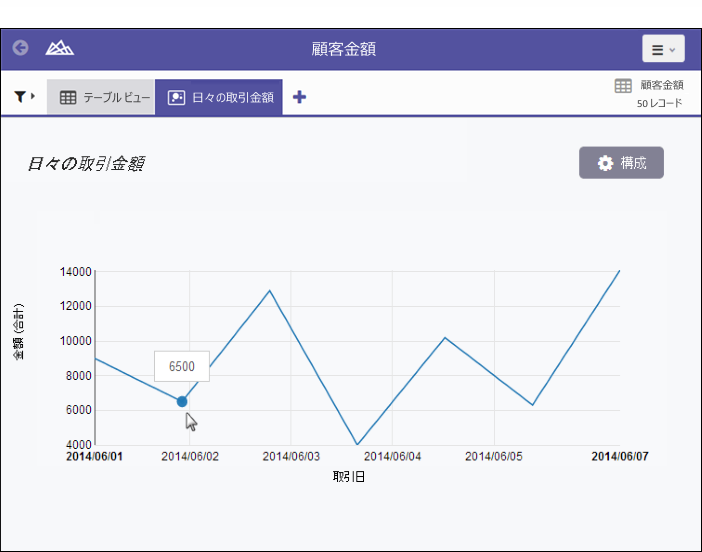Expand the filter funnel control
Image resolution: width=702 pixels, height=552 pixels.
24,97
